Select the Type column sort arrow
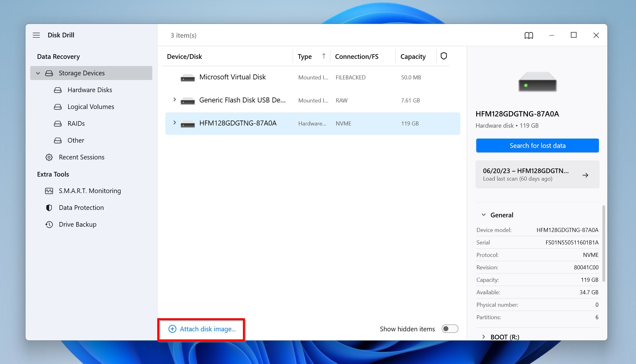Image resolution: width=636 pixels, height=364 pixels. (x=323, y=56)
